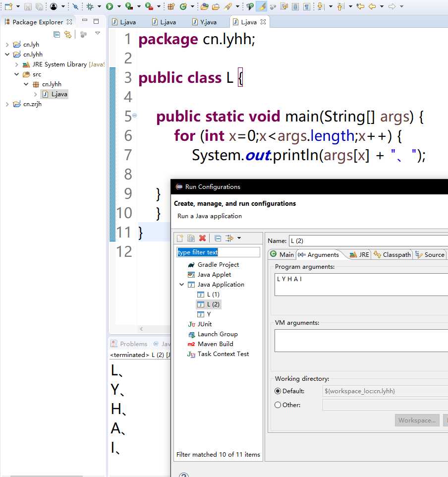
Task: Select L.java file in Package Explorer
Action: tap(55, 94)
